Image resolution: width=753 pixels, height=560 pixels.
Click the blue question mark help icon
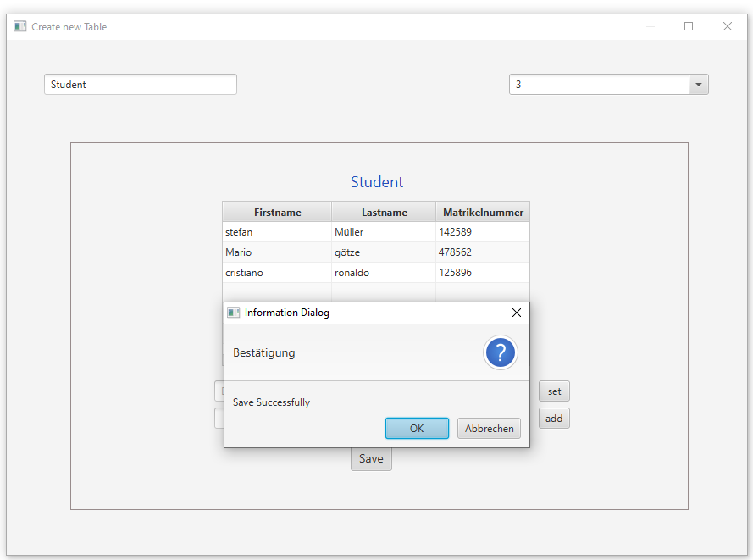[500, 352]
